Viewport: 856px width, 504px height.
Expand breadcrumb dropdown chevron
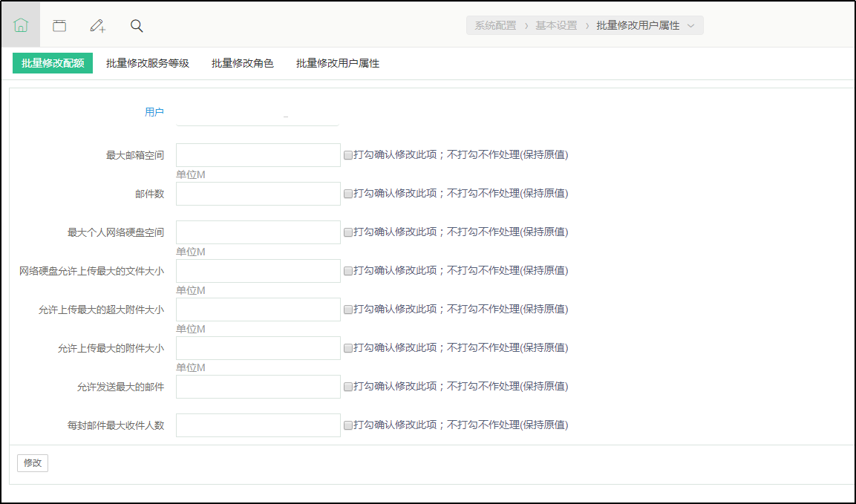(691, 26)
